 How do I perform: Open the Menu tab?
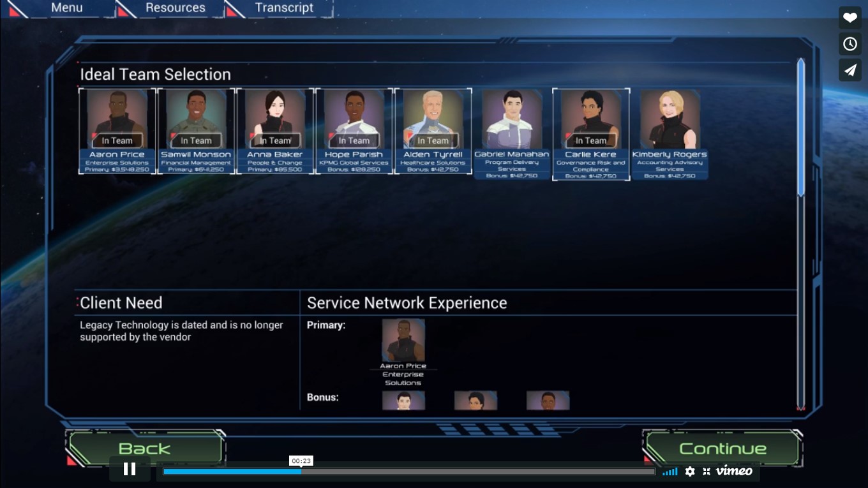coord(67,8)
